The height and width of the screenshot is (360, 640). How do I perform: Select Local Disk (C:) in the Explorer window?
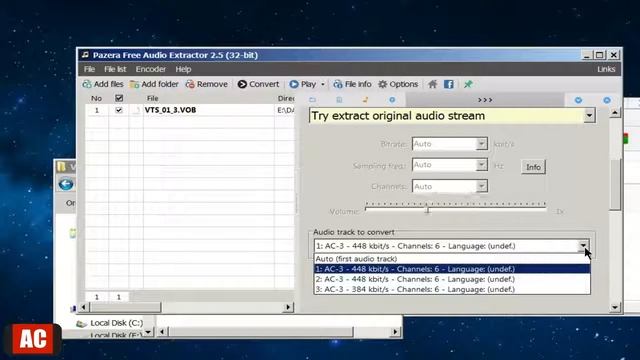[116, 323]
